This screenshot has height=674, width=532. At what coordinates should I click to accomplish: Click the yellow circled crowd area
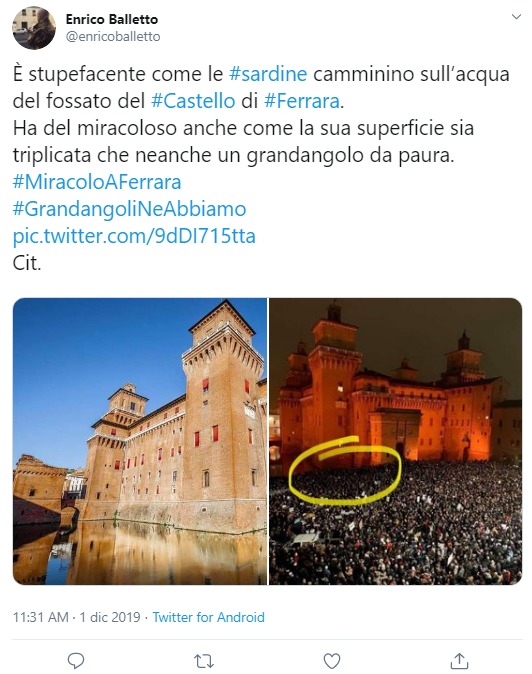[x=345, y=470]
